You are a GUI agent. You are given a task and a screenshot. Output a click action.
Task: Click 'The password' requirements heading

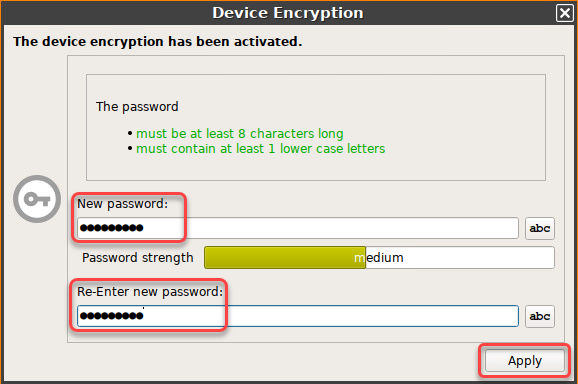137,107
